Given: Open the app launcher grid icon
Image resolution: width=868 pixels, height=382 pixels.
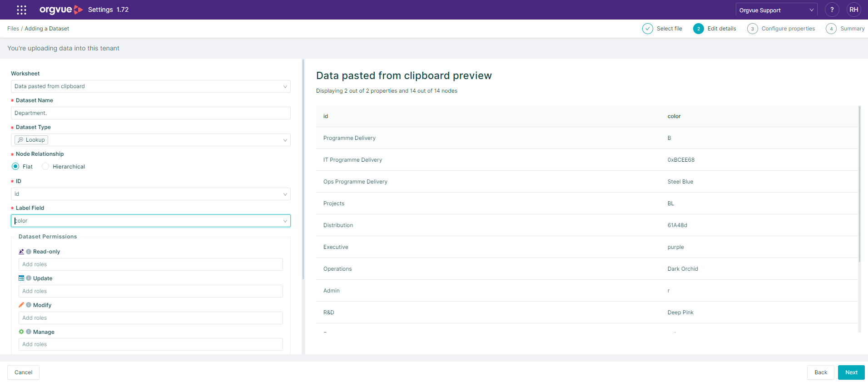Looking at the screenshot, I should 21,10.
